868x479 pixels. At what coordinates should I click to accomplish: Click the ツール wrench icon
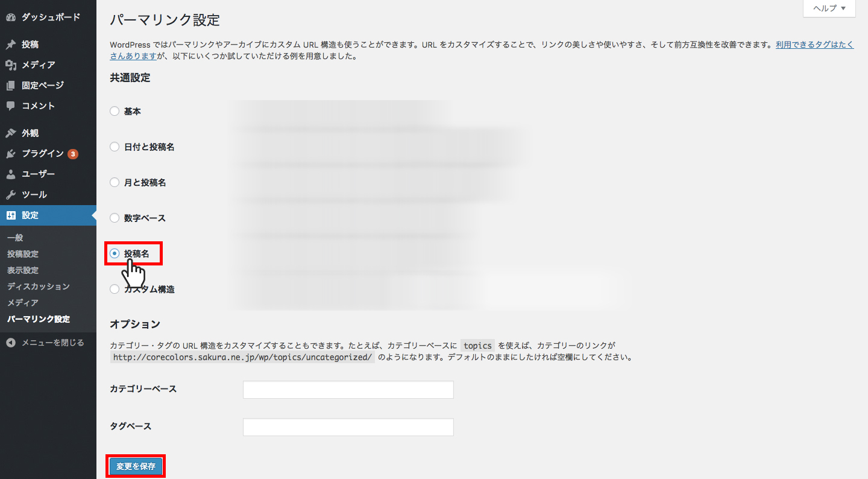pyautogui.click(x=11, y=195)
